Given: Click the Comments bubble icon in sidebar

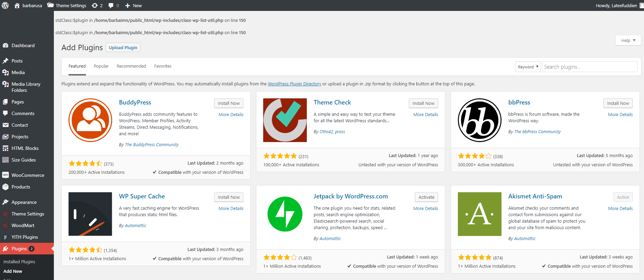Looking at the screenshot, I should coord(5,113).
